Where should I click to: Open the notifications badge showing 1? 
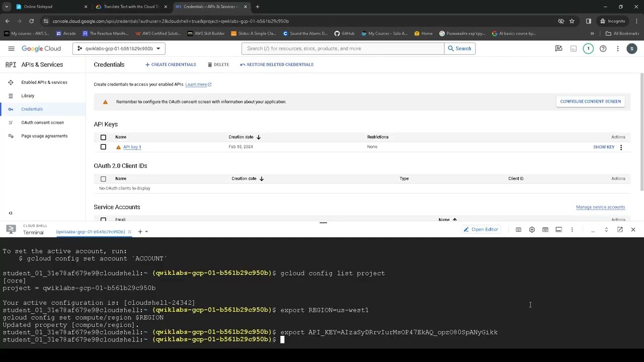(588, 48)
